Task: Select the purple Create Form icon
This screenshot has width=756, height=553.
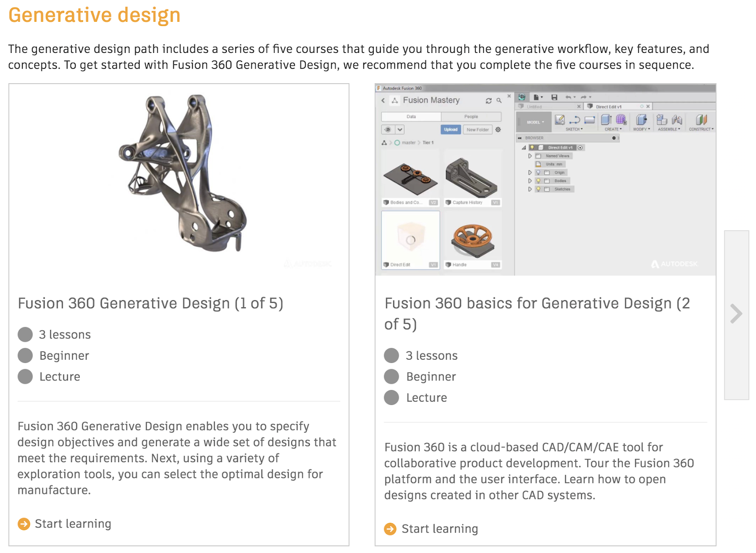Action: (621, 120)
